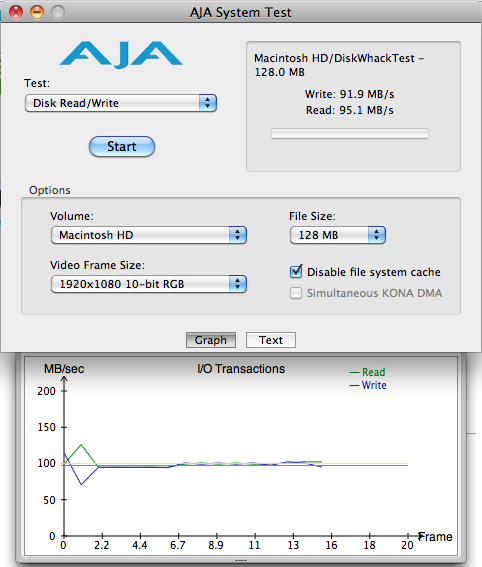
Task: Uncheck Disable file system cache
Action: [x=296, y=272]
